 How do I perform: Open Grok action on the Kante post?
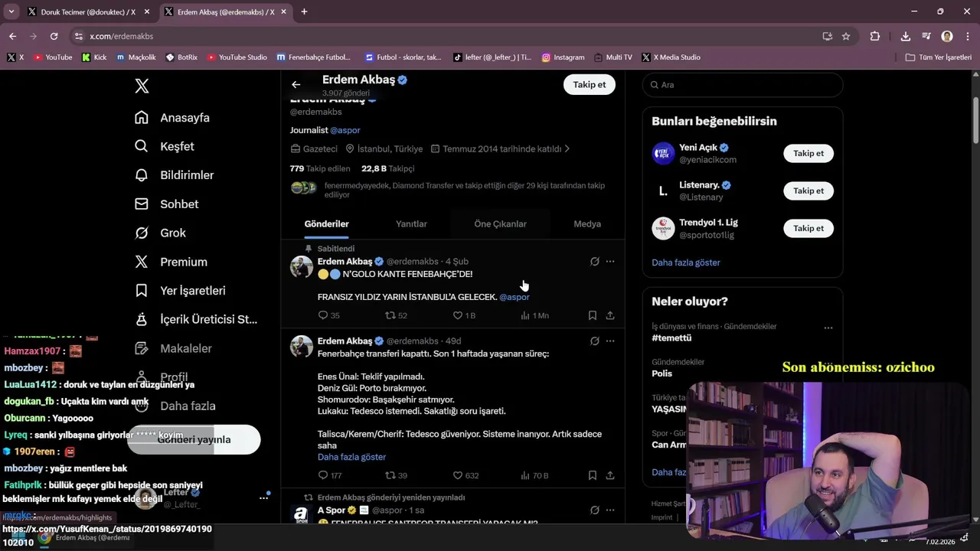[595, 262]
